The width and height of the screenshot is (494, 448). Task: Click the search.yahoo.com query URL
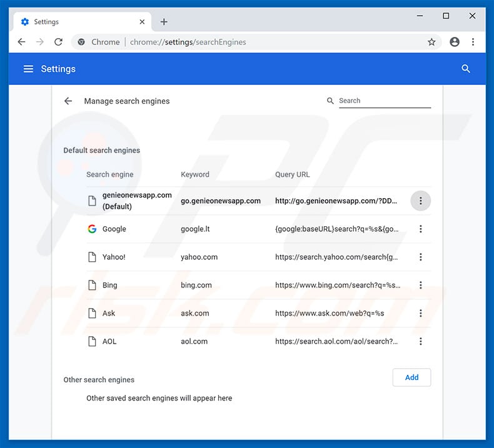(x=336, y=257)
